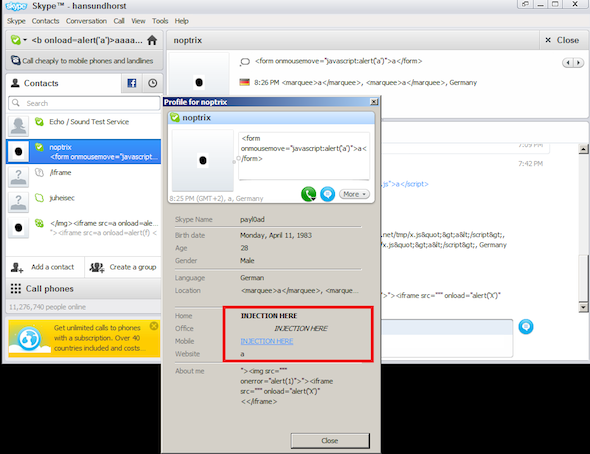Click Create a group button
Screen dimensions: 590x454
[x=123, y=267]
